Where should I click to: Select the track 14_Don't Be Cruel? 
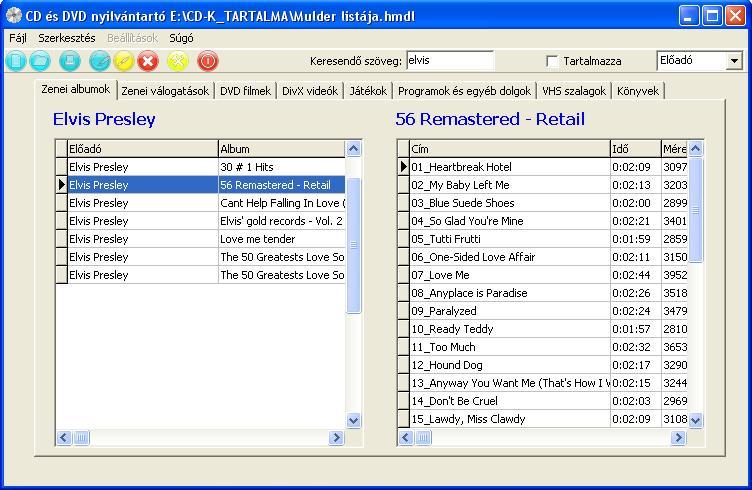coord(510,401)
